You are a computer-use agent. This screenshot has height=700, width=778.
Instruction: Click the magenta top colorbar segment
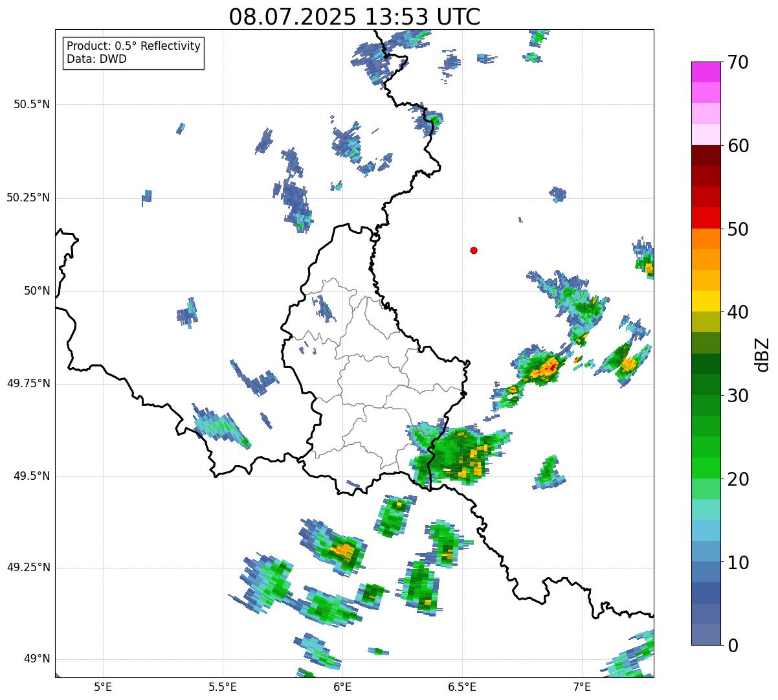click(x=706, y=72)
